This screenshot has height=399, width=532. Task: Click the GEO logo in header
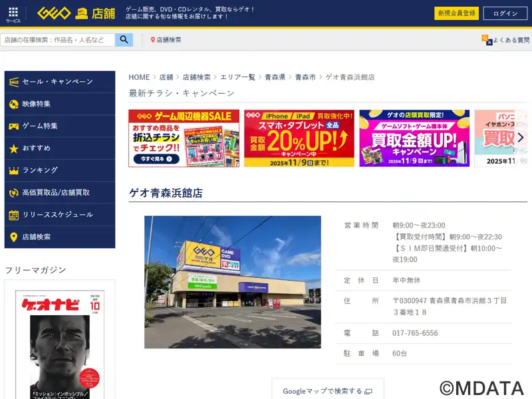point(54,13)
